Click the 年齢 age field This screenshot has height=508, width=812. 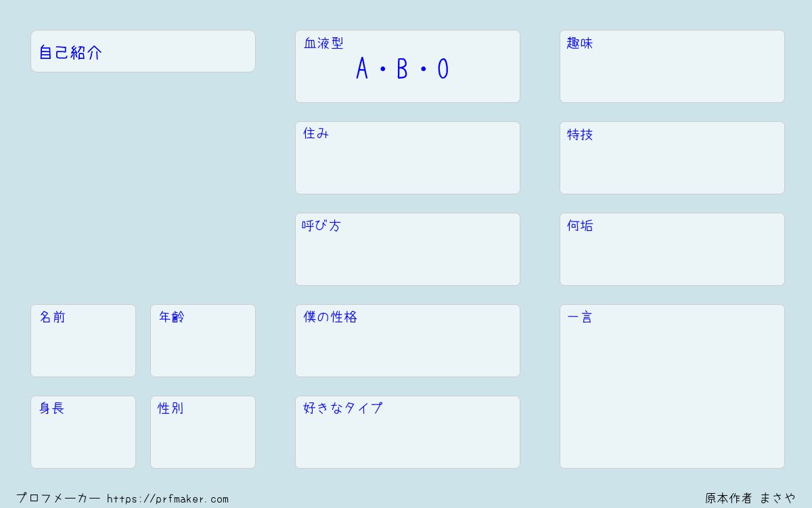point(203,341)
